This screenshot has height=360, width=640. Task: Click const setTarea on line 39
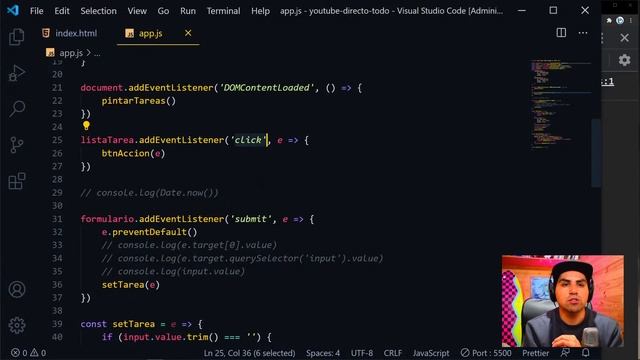118,324
